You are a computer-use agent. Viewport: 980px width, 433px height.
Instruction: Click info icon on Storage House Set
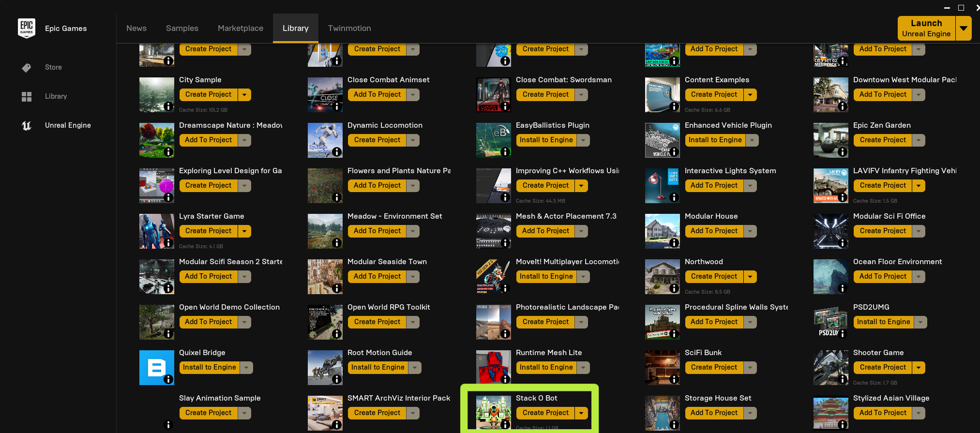[x=674, y=425]
